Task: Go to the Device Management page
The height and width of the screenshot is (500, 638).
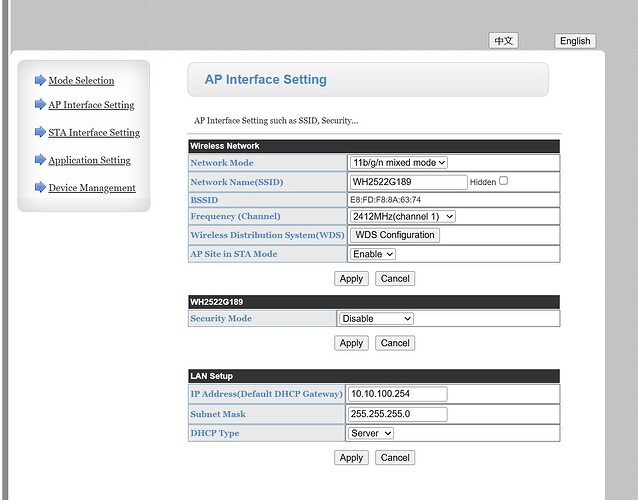Action: click(92, 188)
